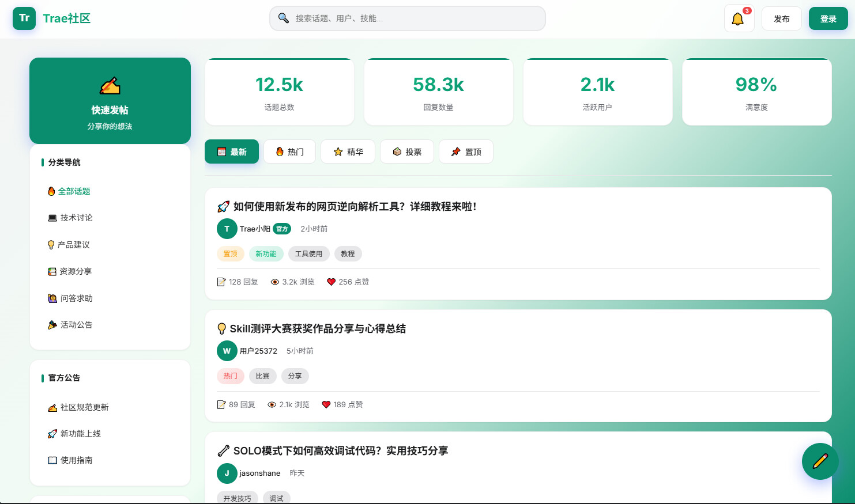
Task: Switch to the 精华 tab
Action: (348, 151)
